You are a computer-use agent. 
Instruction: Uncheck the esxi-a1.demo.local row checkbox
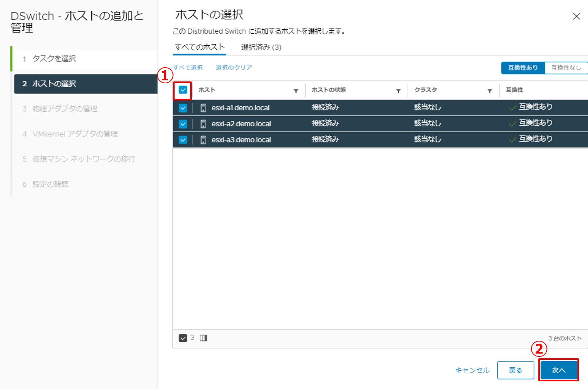coord(183,108)
